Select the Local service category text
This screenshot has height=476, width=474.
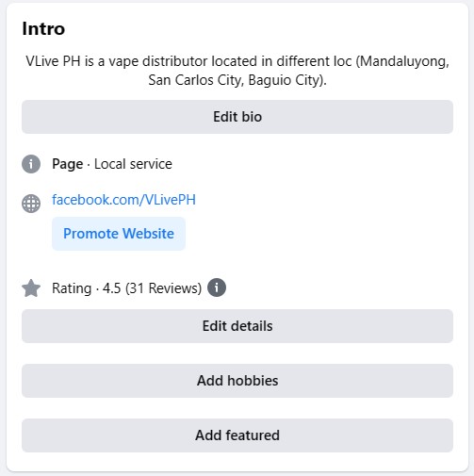[x=133, y=164]
